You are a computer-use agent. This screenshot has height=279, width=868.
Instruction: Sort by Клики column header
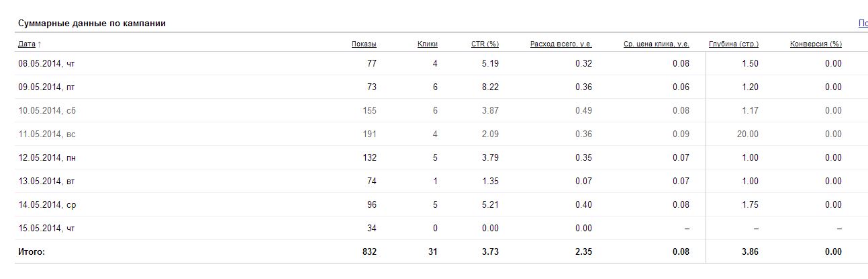428,44
